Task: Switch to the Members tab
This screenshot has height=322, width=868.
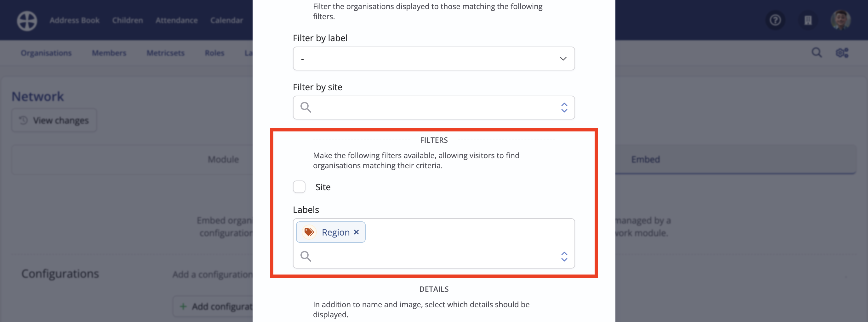Action: 109,53
